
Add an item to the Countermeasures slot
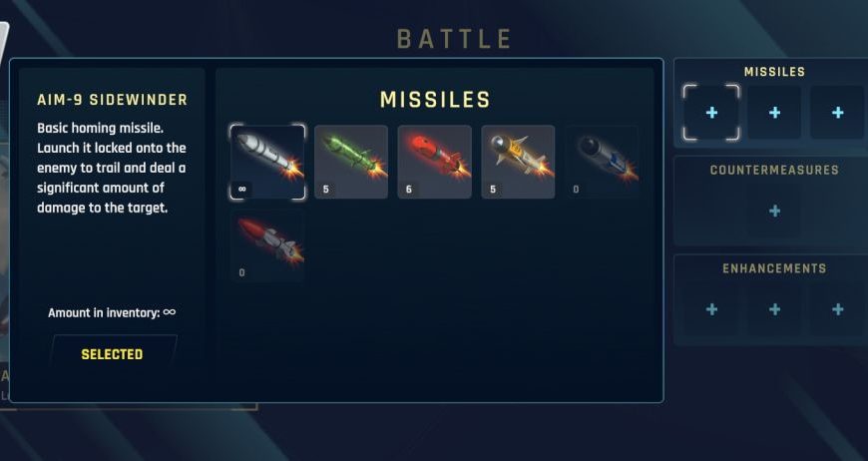point(774,211)
